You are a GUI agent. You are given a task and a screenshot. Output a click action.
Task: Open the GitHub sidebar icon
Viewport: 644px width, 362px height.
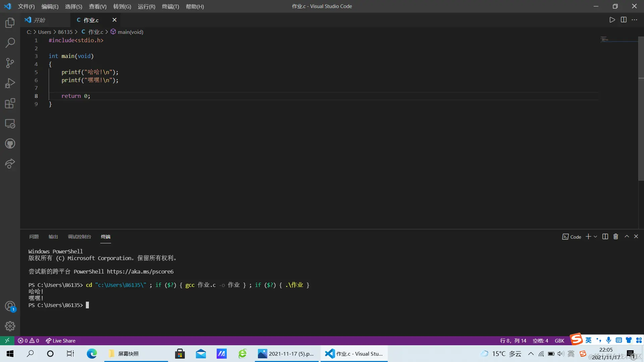coord(10,144)
